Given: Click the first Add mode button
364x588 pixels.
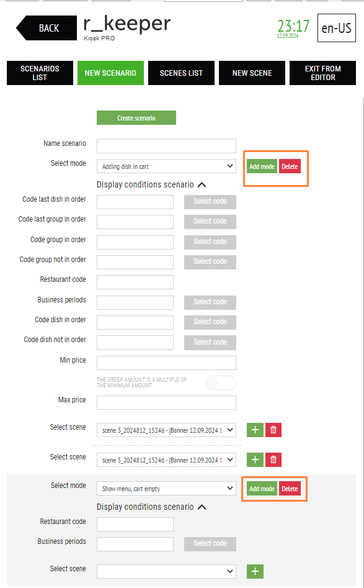Looking at the screenshot, I should point(262,166).
